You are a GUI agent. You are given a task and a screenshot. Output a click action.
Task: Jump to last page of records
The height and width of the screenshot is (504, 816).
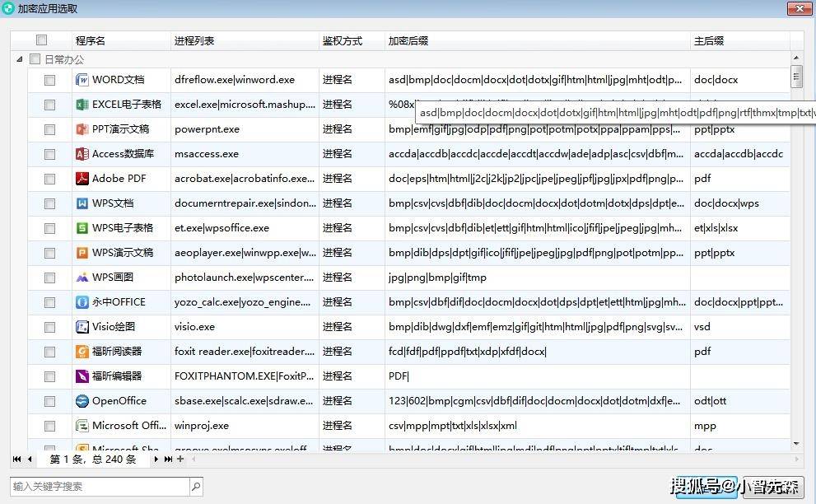tap(168, 460)
